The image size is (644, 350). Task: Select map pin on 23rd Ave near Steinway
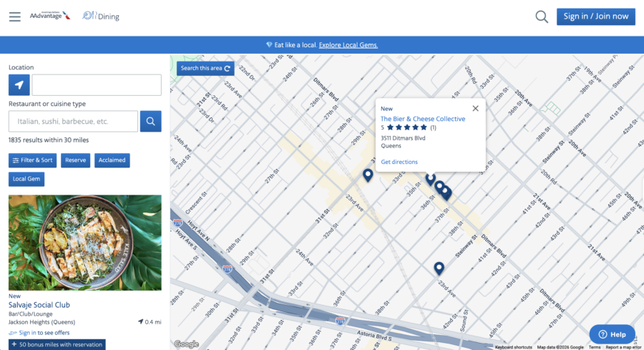pyautogui.click(x=439, y=268)
